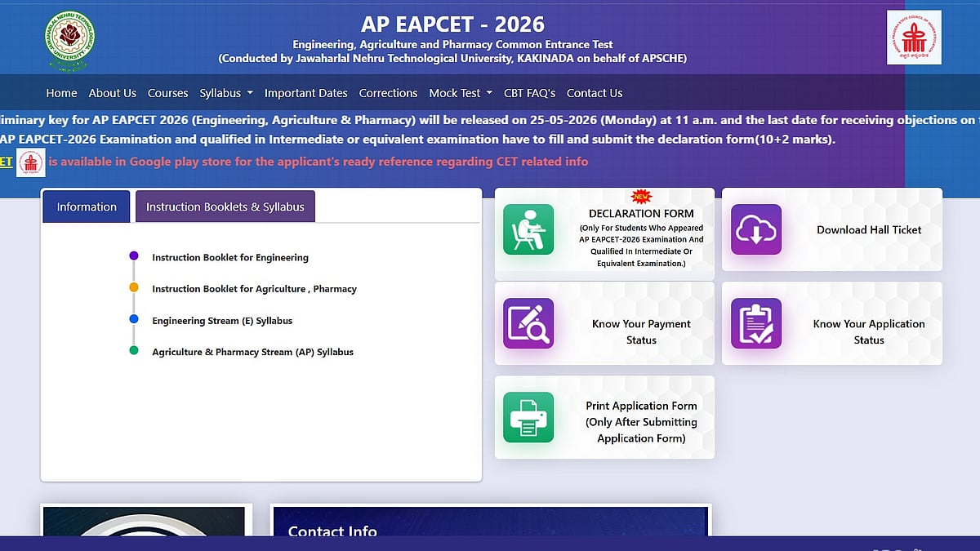Click the JNTU Kakinada university logo
The width and height of the screenshot is (980, 551).
click(69, 41)
